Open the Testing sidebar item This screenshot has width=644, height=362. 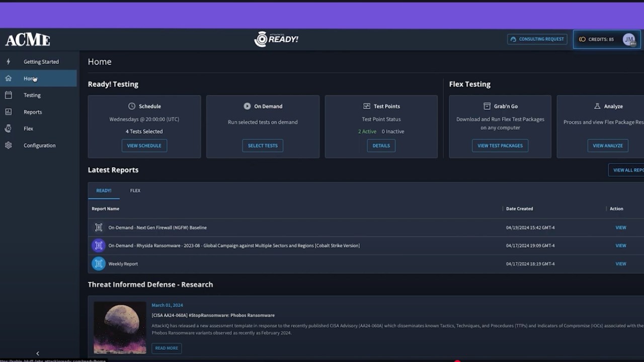(38, 95)
